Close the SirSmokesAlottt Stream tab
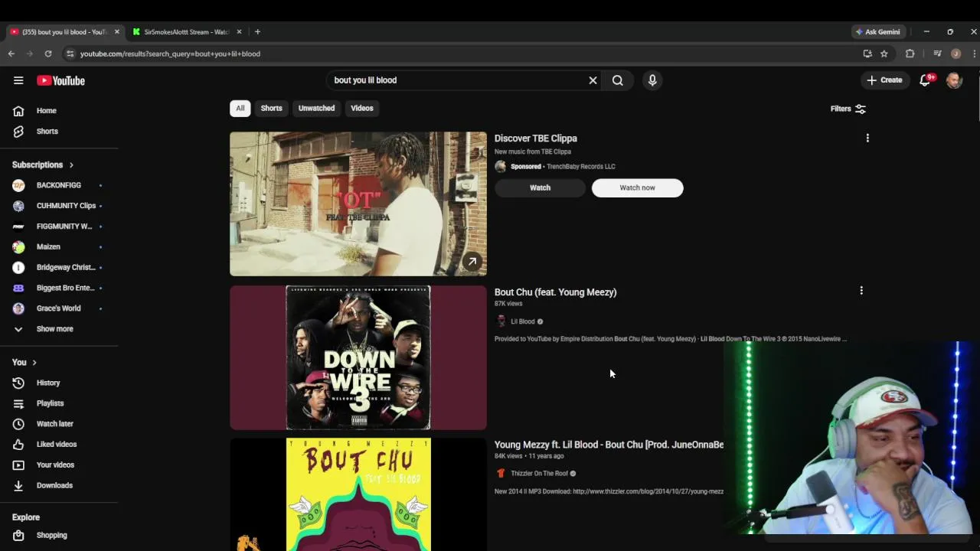Screen dimensions: 980x551 click(239, 32)
